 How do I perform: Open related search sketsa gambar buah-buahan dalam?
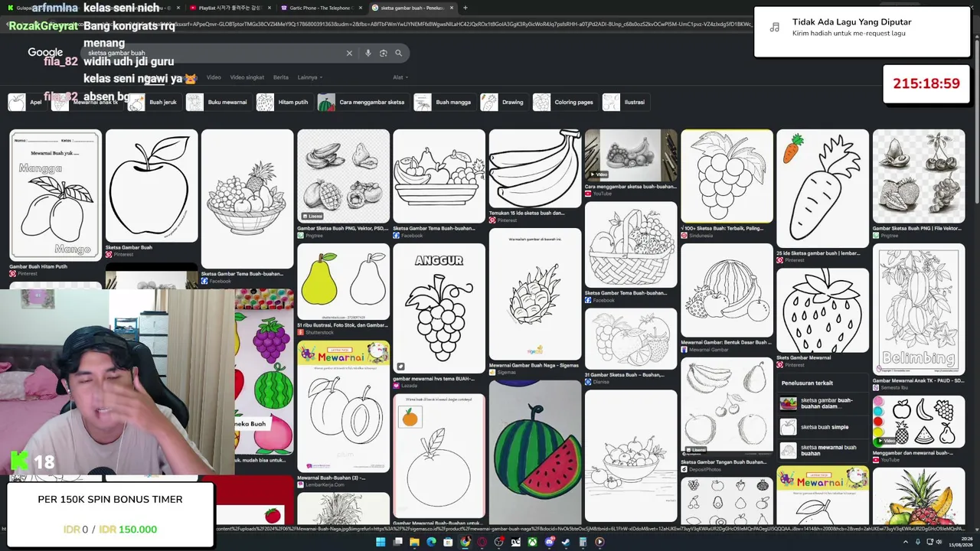(x=824, y=403)
